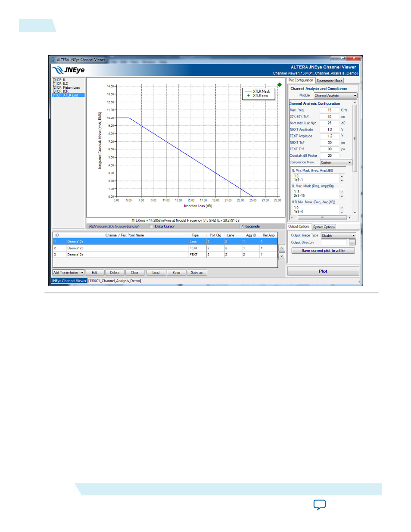Click the 20%-80% Tr/f input field

click(330, 117)
